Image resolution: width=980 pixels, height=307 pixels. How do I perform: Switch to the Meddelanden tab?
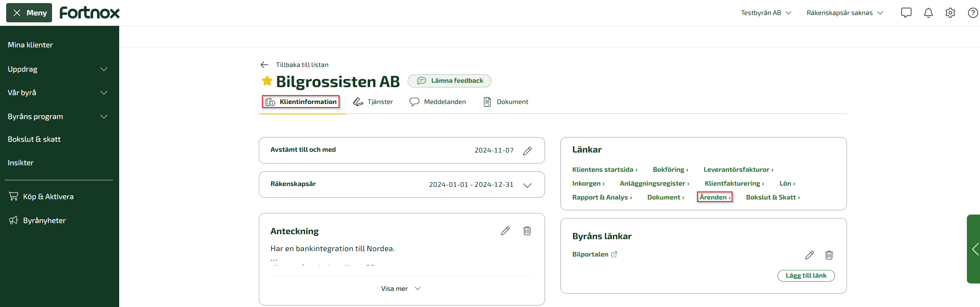click(438, 102)
